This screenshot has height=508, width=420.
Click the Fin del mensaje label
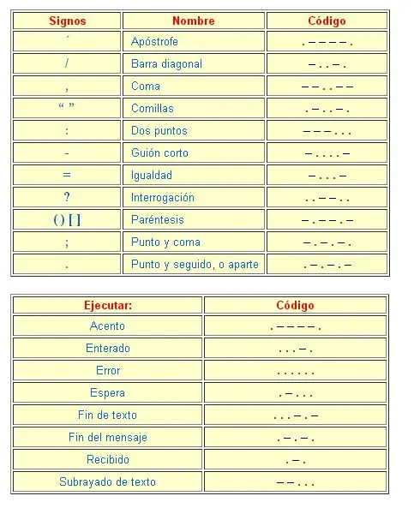click(108, 438)
